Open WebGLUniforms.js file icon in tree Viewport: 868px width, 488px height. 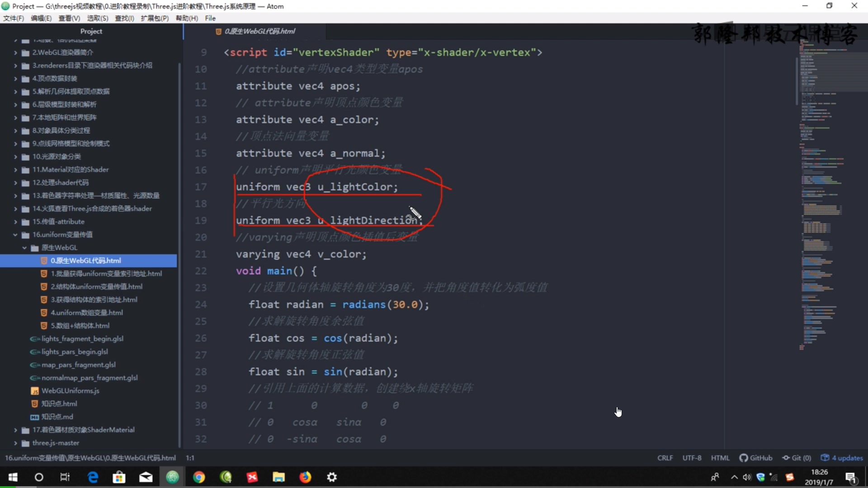pyautogui.click(x=35, y=391)
